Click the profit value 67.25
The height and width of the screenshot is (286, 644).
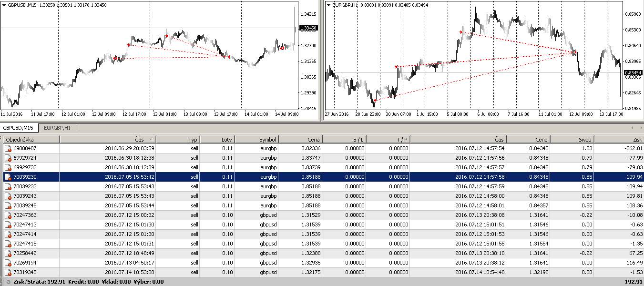click(636, 253)
